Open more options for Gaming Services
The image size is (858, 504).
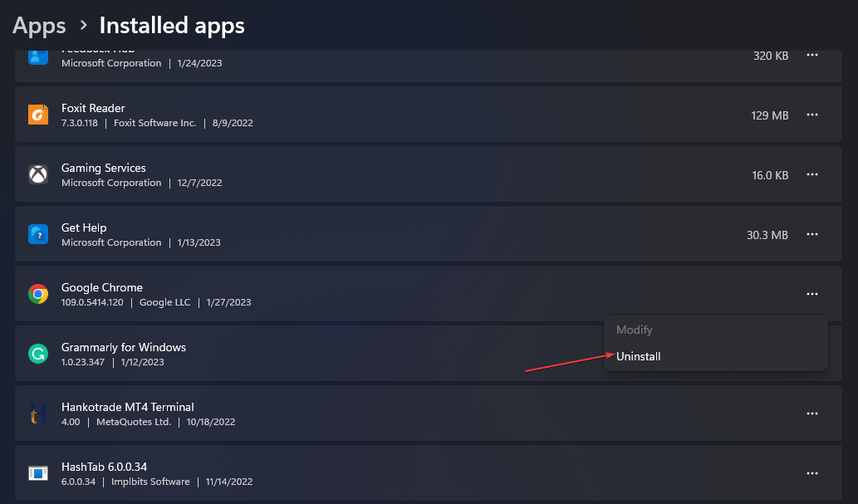(812, 174)
